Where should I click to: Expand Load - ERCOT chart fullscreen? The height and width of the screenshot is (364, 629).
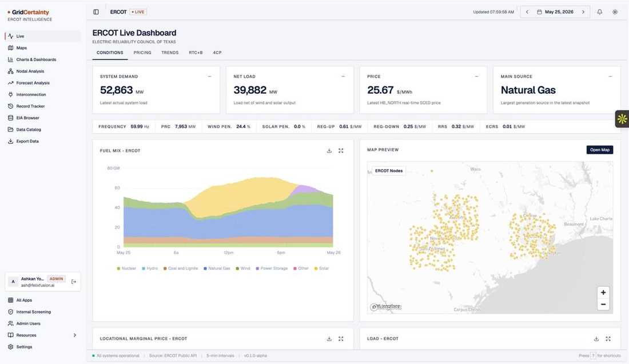608,339
